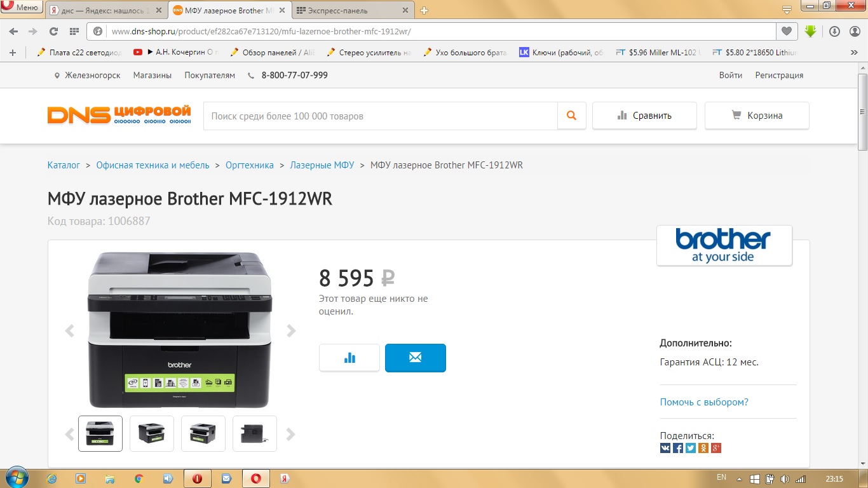Select the second printer thumbnail
Image resolution: width=868 pixels, height=488 pixels.
152,433
